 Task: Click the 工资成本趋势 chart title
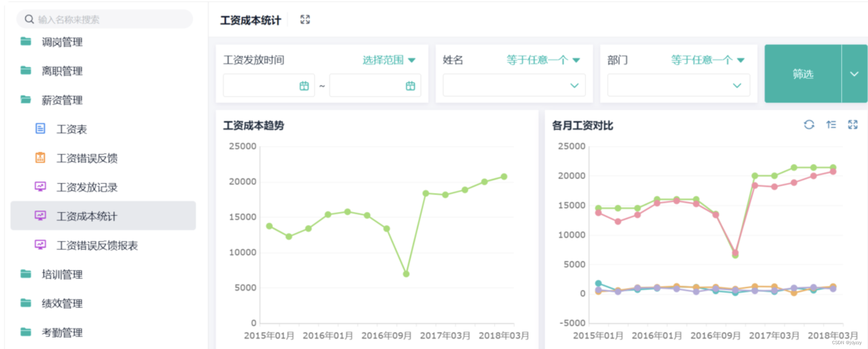point(254,125)
